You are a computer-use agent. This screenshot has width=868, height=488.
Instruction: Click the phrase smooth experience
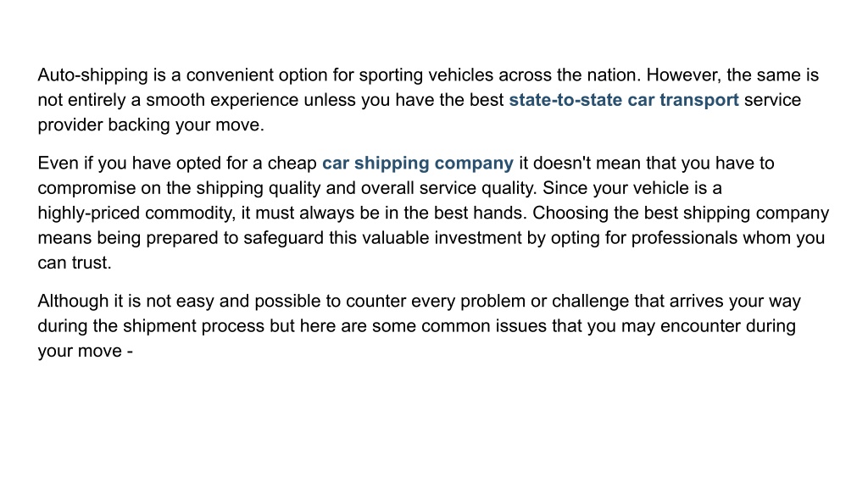pyautogui.click(x=222, y=100)
